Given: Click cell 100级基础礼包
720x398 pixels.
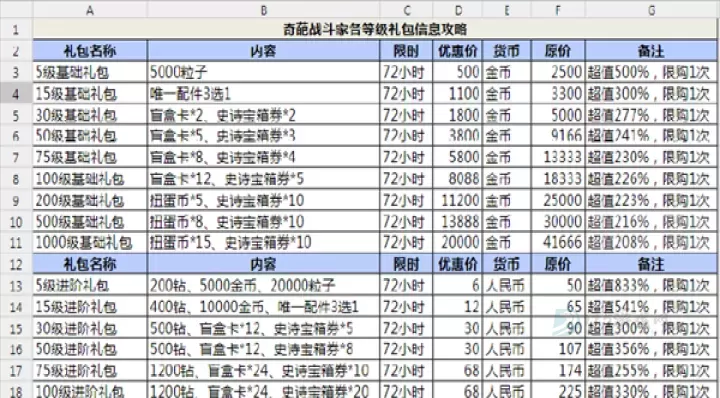Looking at the screenshot, I should [90, 179].
